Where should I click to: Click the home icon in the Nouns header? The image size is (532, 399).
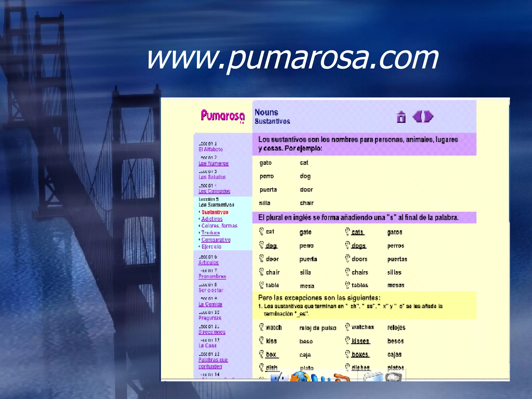point(401,117)
